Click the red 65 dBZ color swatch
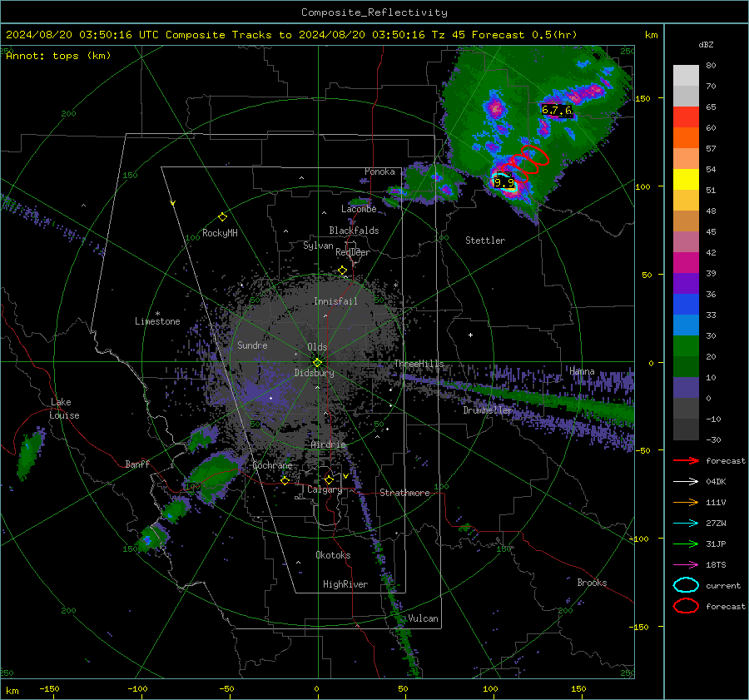Viewport: 749px width, 700px height. [x=686, y=117]
